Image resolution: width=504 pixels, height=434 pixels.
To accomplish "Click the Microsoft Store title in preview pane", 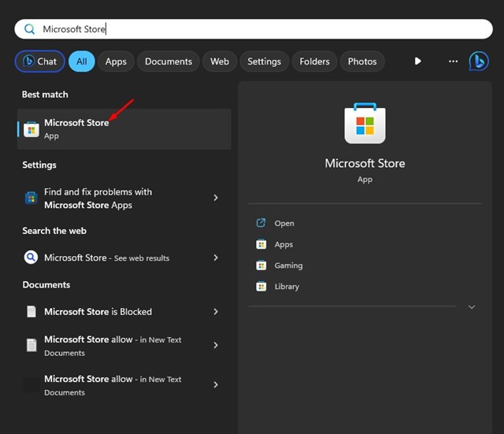I will coord(365,163).
